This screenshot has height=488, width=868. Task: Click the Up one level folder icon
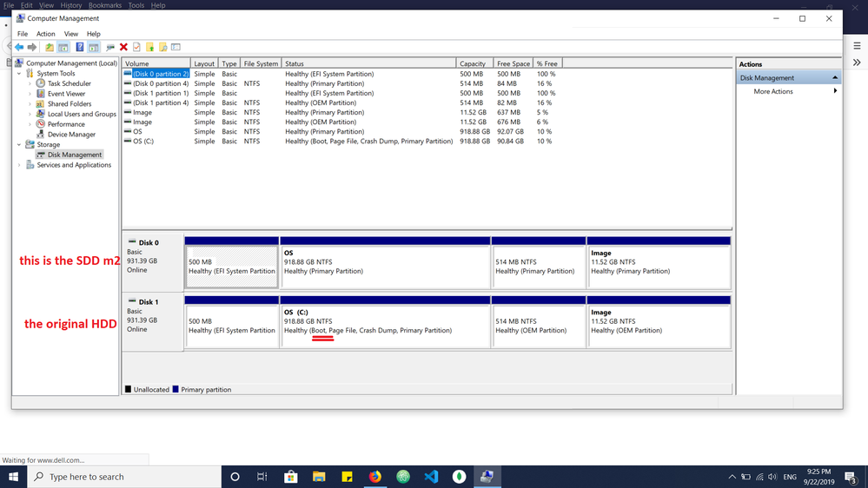[50, 47]
